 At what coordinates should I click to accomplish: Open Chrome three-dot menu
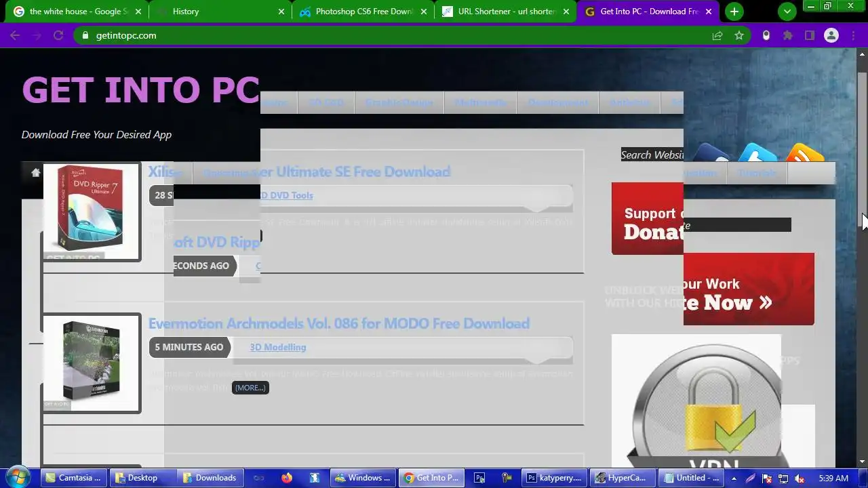(854, 35)
